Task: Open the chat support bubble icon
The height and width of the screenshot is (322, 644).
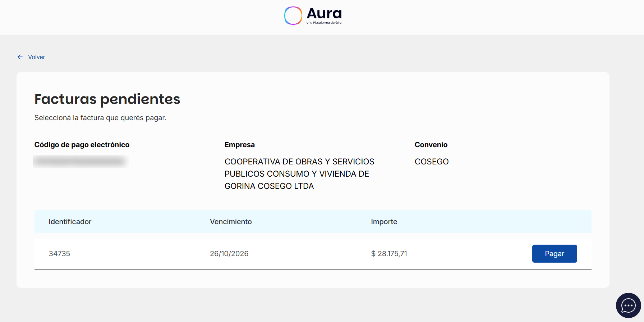Action: [x=628, y=305]
